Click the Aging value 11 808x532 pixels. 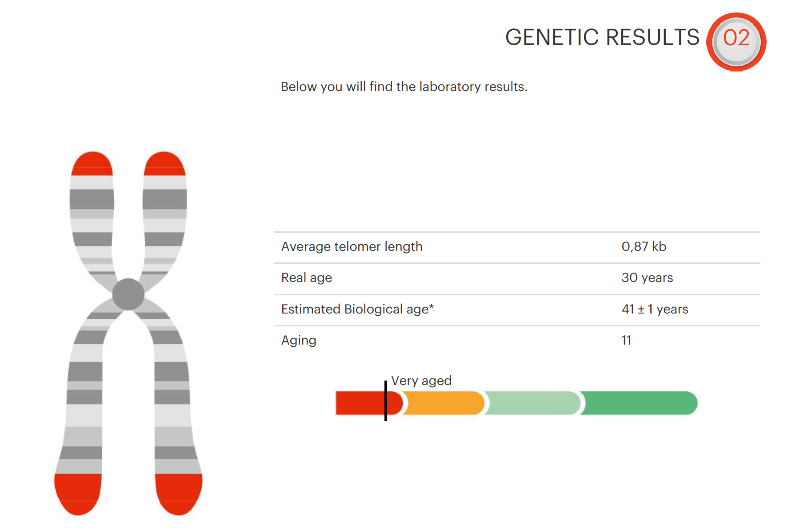point(626,340)
